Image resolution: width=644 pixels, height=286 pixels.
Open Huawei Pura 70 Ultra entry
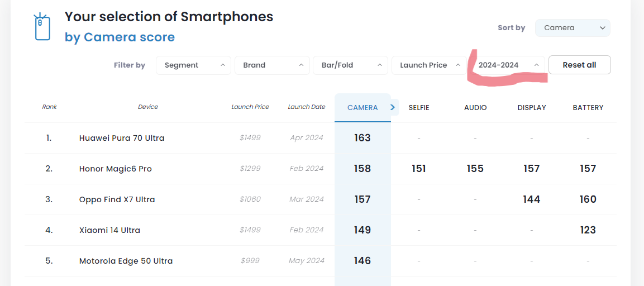[x=122, y=138]
